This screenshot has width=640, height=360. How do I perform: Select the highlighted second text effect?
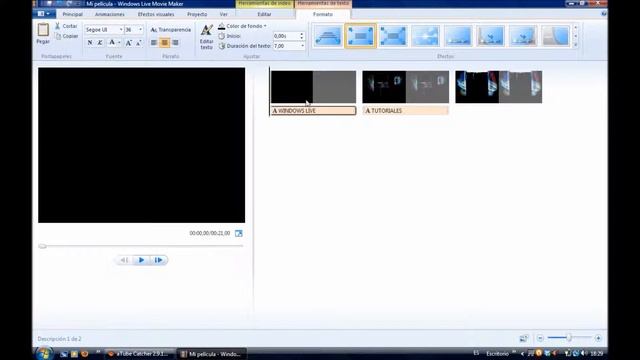(x=360, y=36)
